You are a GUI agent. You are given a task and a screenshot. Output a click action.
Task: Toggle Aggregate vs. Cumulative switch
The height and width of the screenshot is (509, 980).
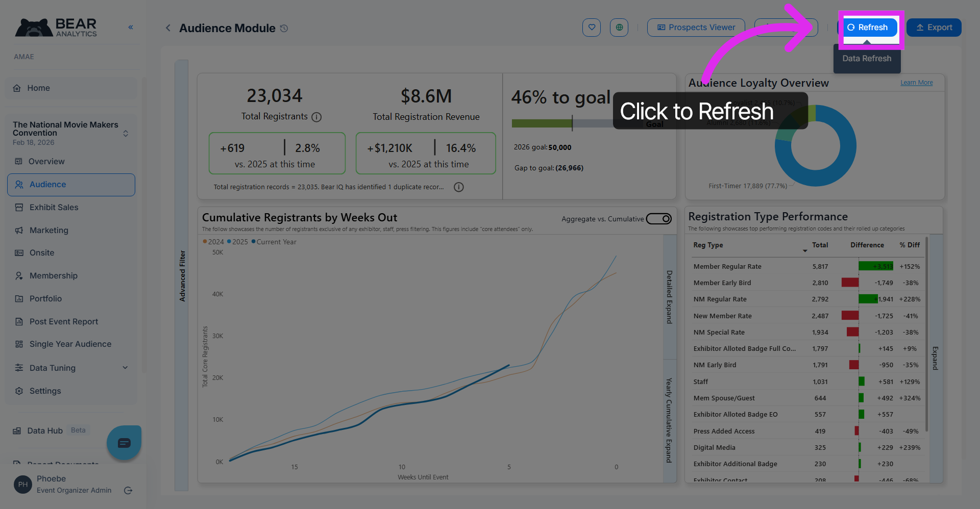coord(659,219)
